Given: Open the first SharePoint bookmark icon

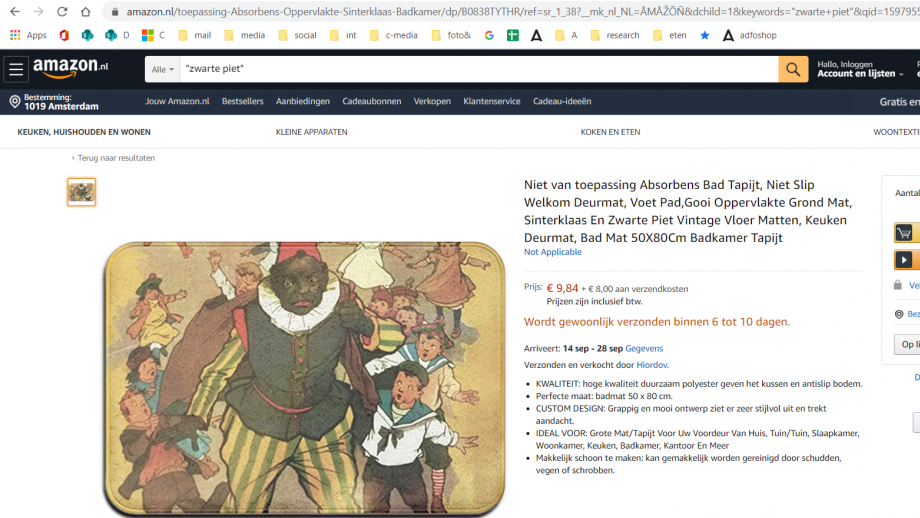Looking at the screenshot, I should click(87, 35).
